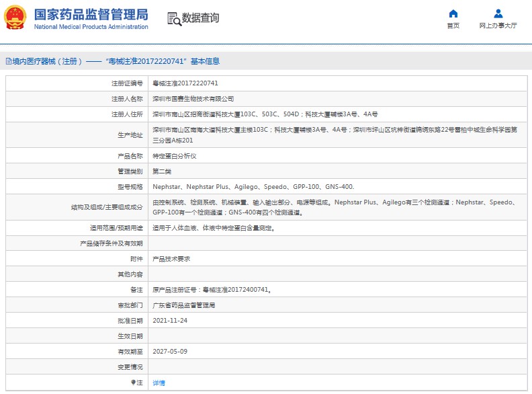Select registration number 粤械注准20172220741 value
Screen dimensions: 532x394
(185, 83)
